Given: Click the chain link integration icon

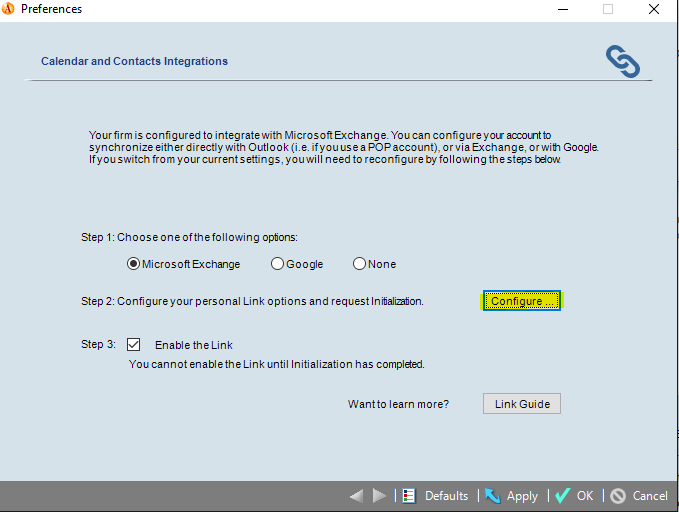Looking at the screenshot, I should 623,61.
